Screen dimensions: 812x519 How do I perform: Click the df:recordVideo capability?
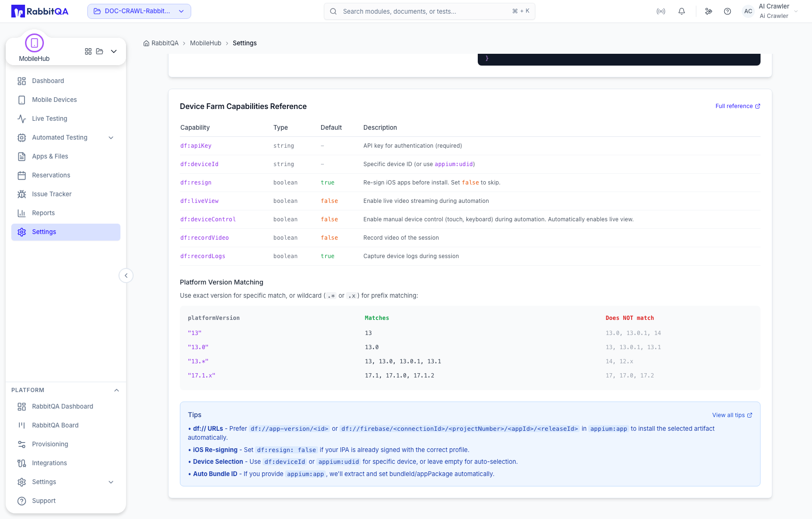coord(204,238)
